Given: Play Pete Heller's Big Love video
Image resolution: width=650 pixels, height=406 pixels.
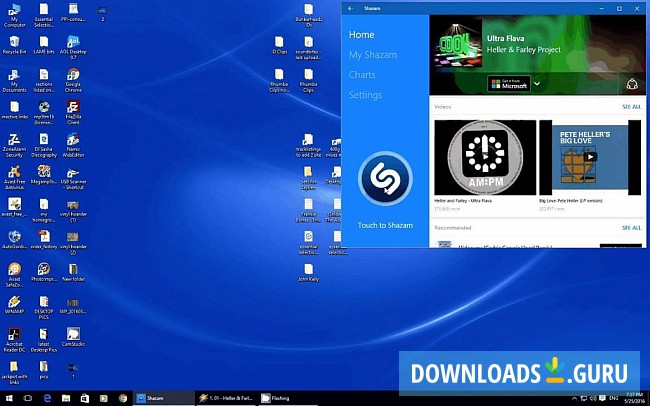Looking at the screenshot, I should click(590, 158).
